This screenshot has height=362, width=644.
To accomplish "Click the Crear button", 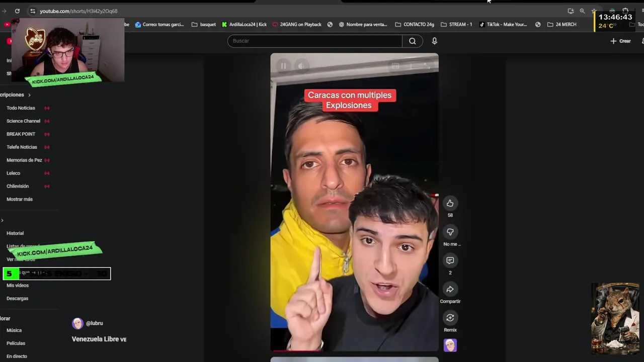I will pos(620,41).
